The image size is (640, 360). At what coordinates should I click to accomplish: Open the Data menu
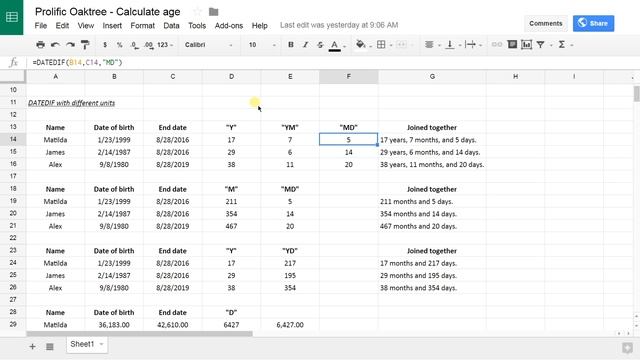point(171,25)
